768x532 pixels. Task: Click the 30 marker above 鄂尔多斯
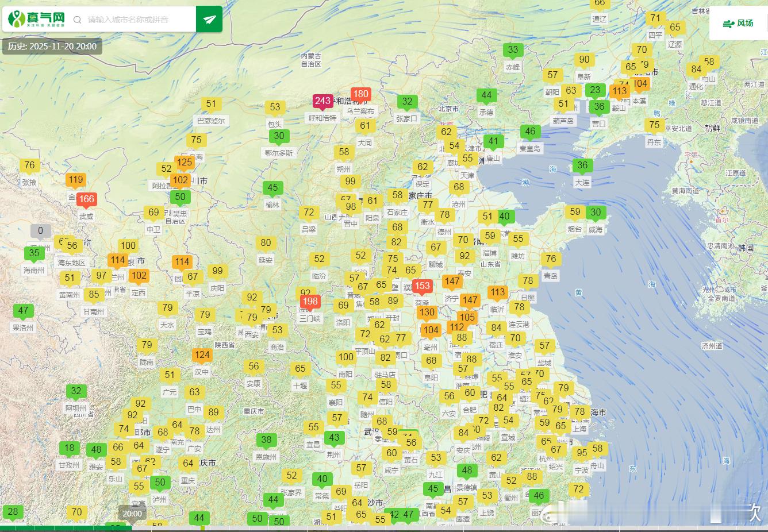[279, 136]
